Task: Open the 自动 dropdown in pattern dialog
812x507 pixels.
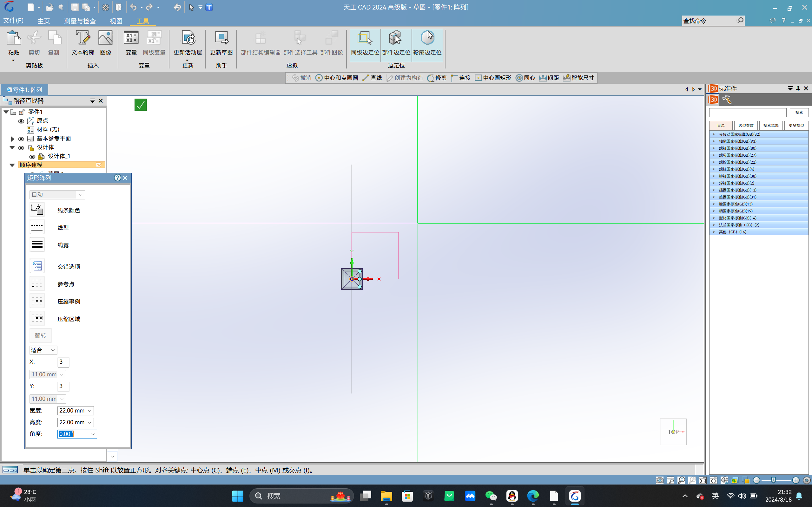Action: pos(57,194)
